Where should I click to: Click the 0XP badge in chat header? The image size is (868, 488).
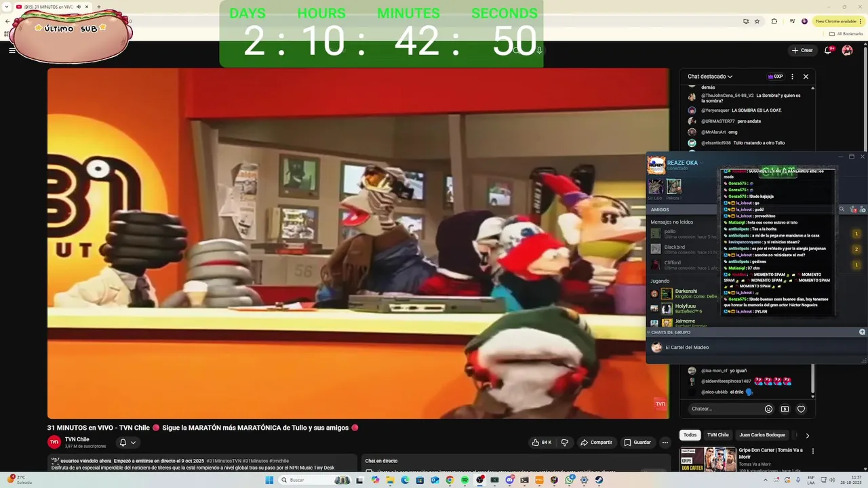pyautogui.click(x=775, y=77)
